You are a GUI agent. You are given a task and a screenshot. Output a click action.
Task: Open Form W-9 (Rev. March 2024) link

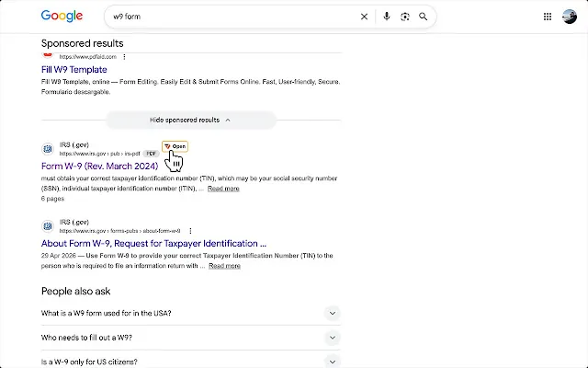(100, 166)
